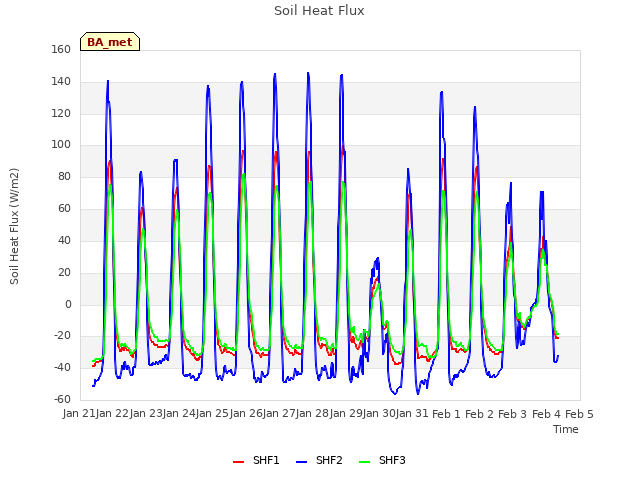The image size is (640, 480).
Task: Click the -60 y-axis tick label
Action: 62,399
